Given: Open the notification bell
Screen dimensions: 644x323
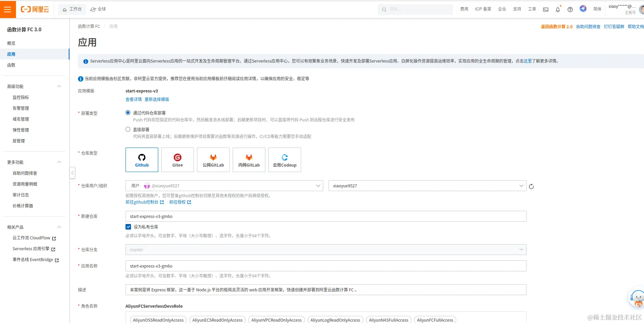Looking at the screenshot, I should tap(558, 9).
